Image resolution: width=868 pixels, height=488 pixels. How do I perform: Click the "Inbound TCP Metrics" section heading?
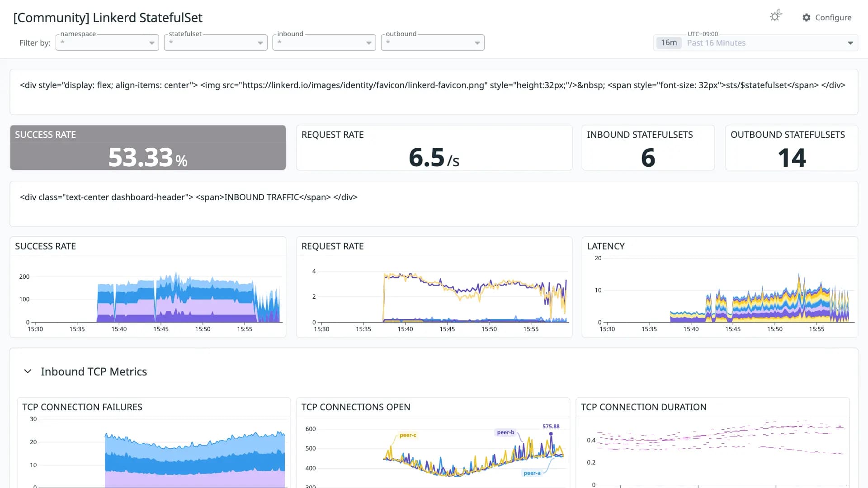[x=94, y=371]
